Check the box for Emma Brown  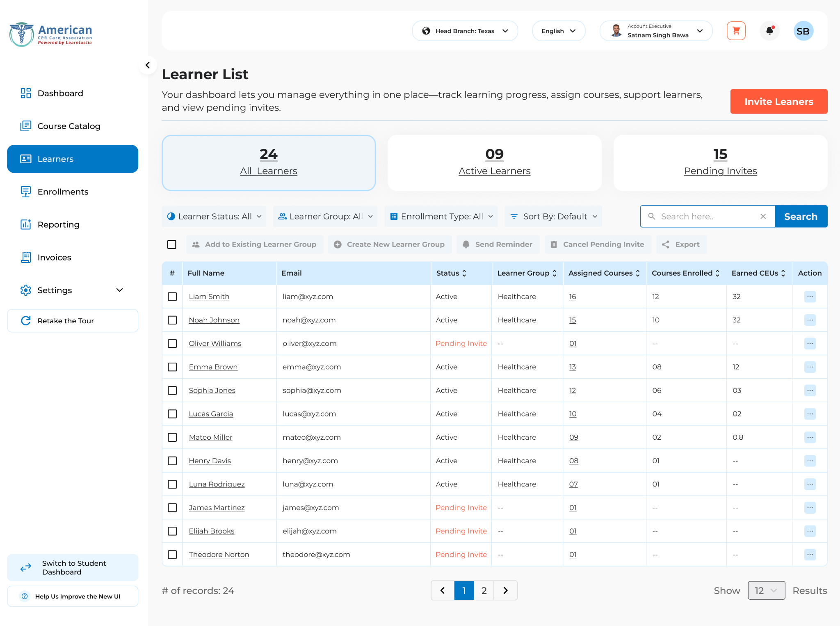pyautogui.click(x=172, y=367)
